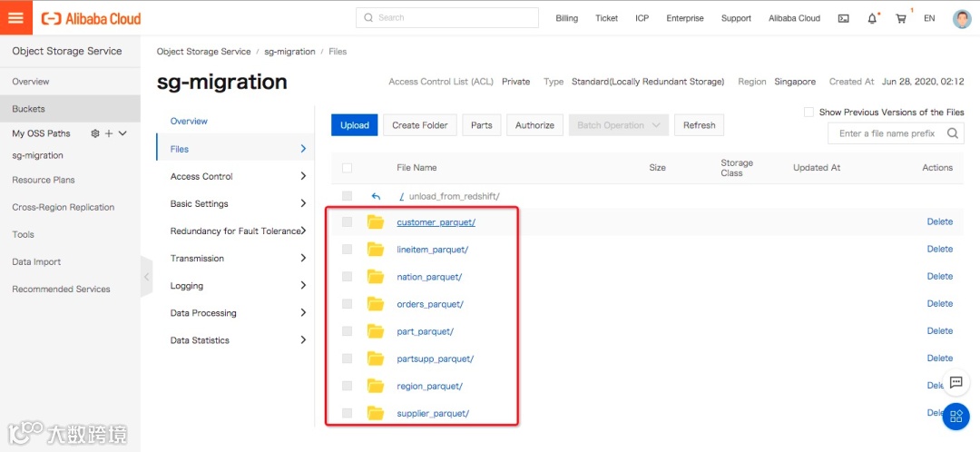
Task: Focus the file name prefix field
Action: click(896, 133)
